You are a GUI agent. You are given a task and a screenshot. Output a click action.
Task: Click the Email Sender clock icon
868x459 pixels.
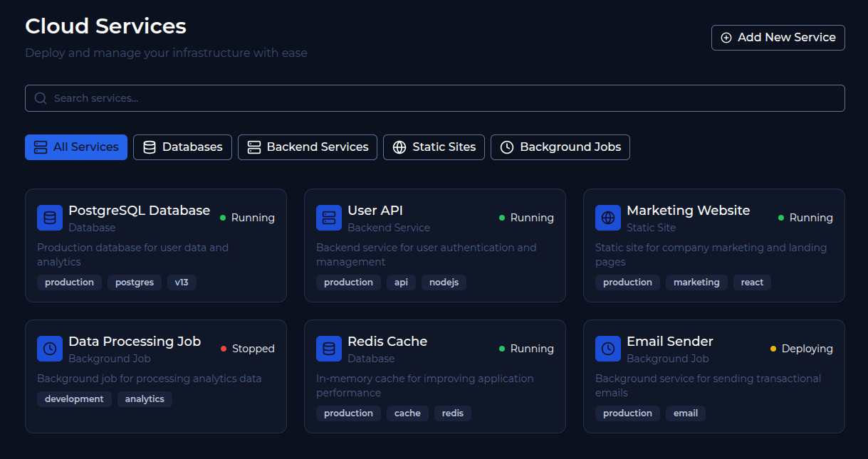[608, 349]
